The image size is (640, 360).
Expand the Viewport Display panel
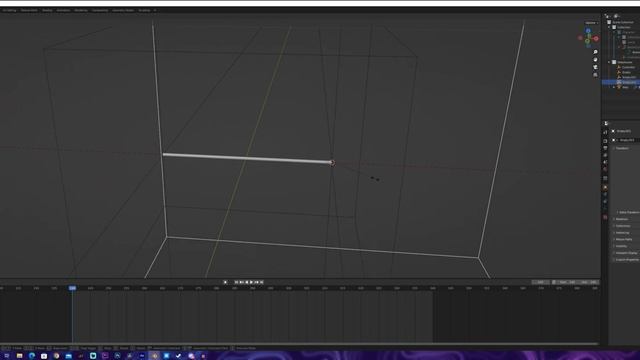[x=626, y=253]
